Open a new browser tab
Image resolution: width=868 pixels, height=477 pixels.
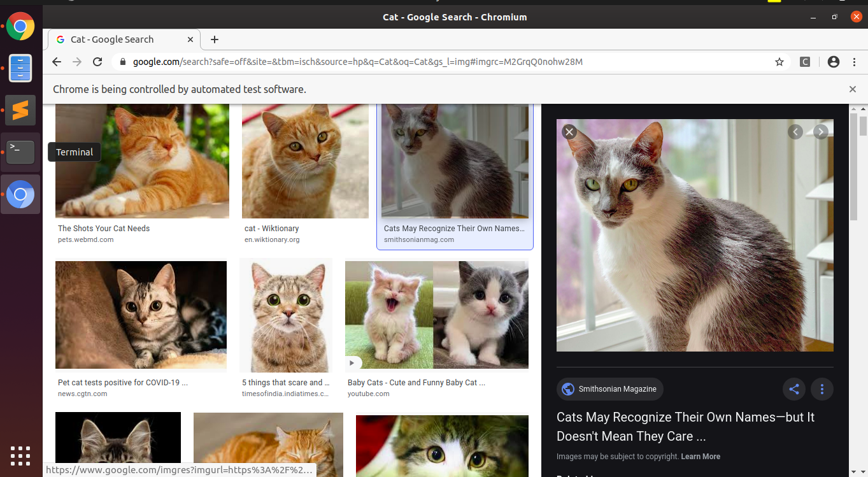click(215, 39)
